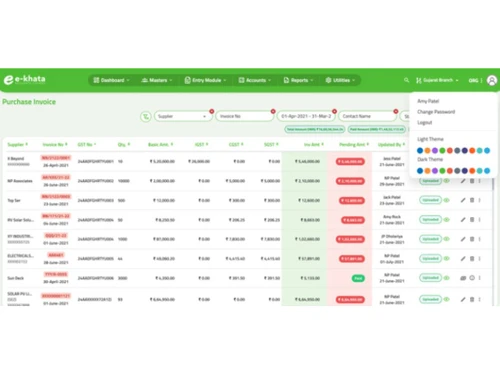Click the circle icon in Sun Deck row
This screenshot has width=500, height=375.
pyautogui.click(x=472, y=278)
